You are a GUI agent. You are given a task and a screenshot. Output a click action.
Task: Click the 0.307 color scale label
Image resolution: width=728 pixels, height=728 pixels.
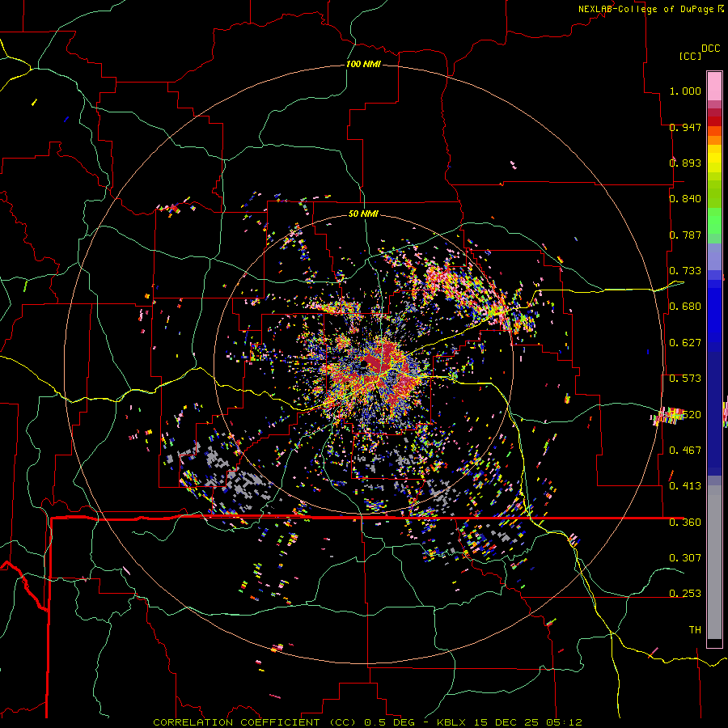click(x=685, y=557)
